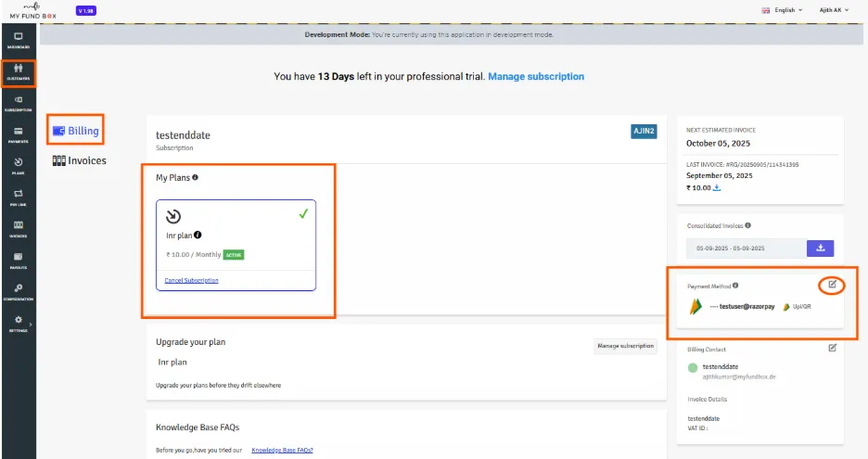868x459 pixels.
Task: Click the Inr plan info icon
Action: (x=198, y=235)
